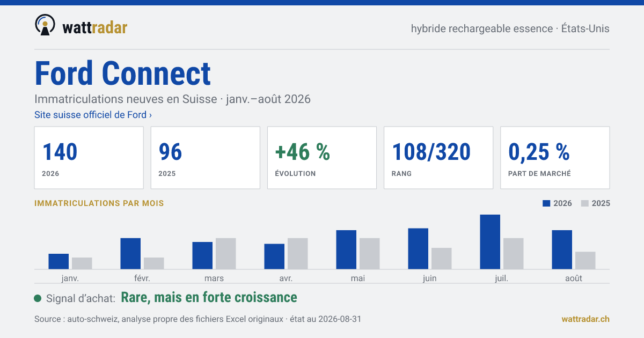
Task: Click the +46 % évolution card
Action: (322, 158)
